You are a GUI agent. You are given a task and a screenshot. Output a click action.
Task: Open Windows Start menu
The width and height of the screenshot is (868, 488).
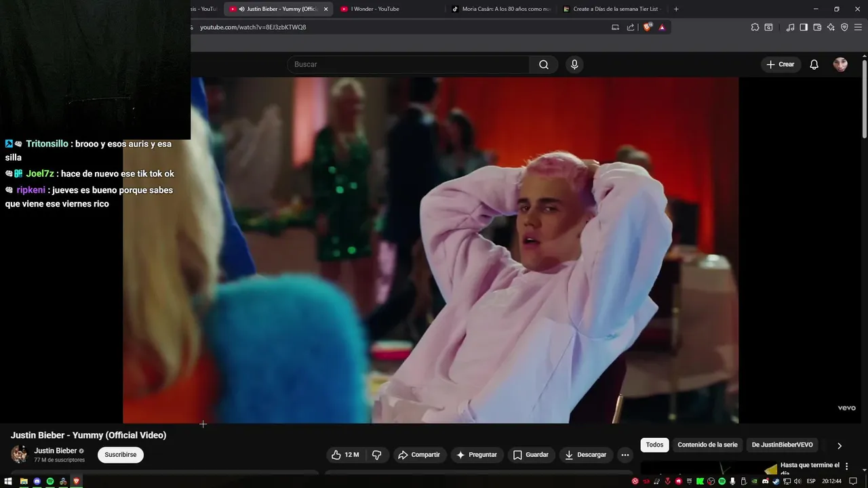pyautogui.click(x=9, y=481)
